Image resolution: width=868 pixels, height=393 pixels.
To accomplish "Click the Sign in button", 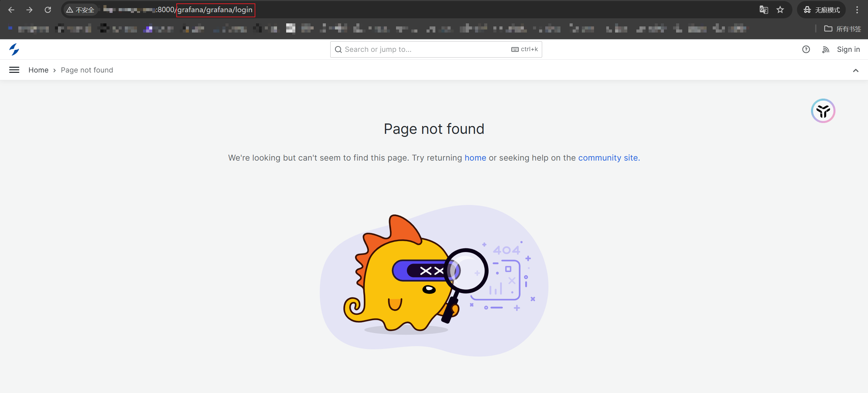I will 848,49.
